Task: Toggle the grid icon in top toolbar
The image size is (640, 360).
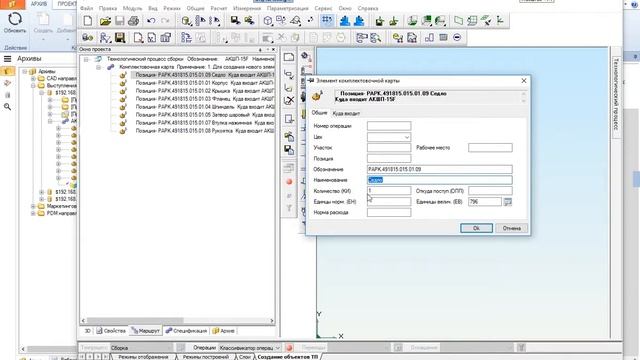Action: coord(327,20)
